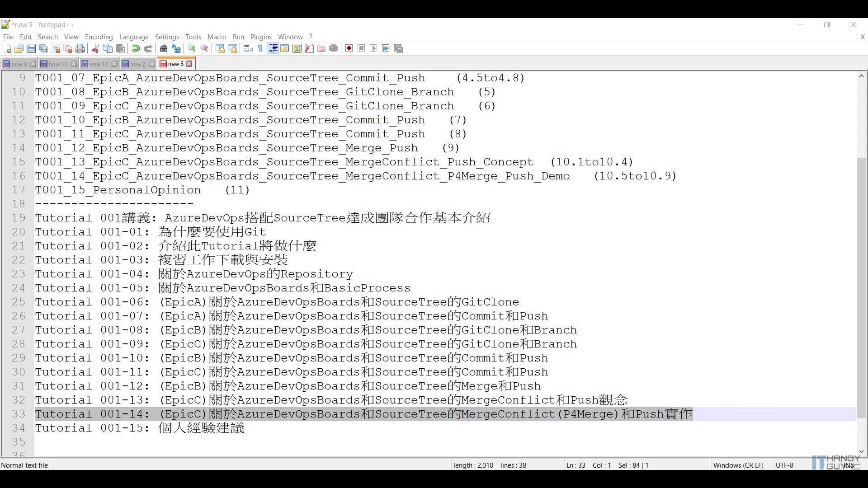Zoom in on the text
The width and height of the screenshot is (868, 488).
coord(192,48)
